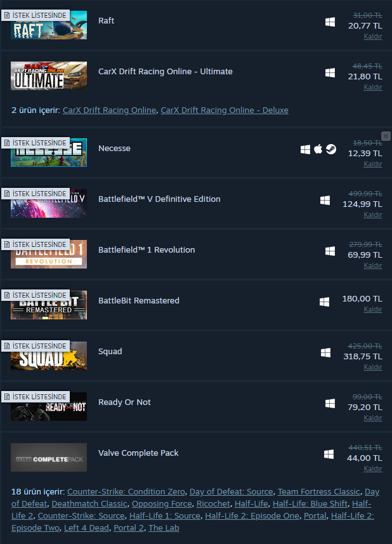Click the CarX Drift Racing Ultimate thumbnail

pos(49,76)
